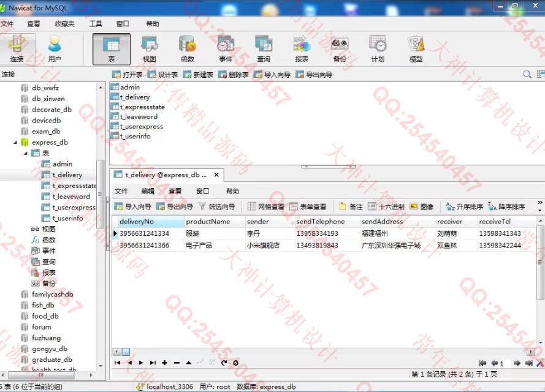The image size is (545, 392).
Task: Open 收藏夹 (Favorites) menu
Action: (64, 24)
